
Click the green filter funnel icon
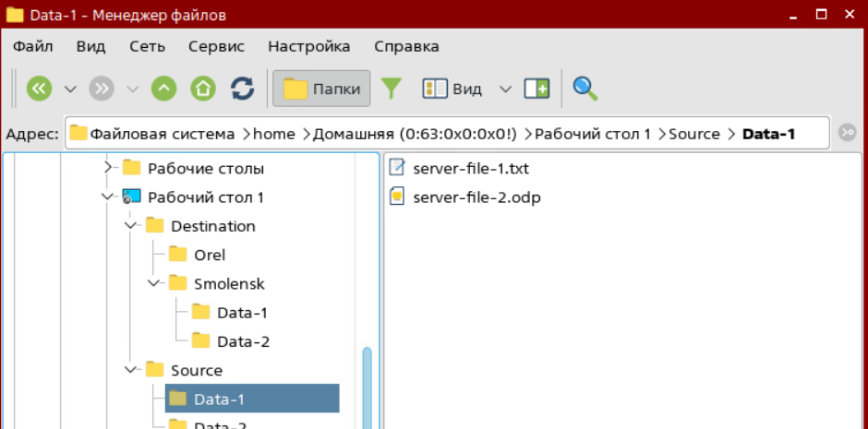[x=392, y=89]
